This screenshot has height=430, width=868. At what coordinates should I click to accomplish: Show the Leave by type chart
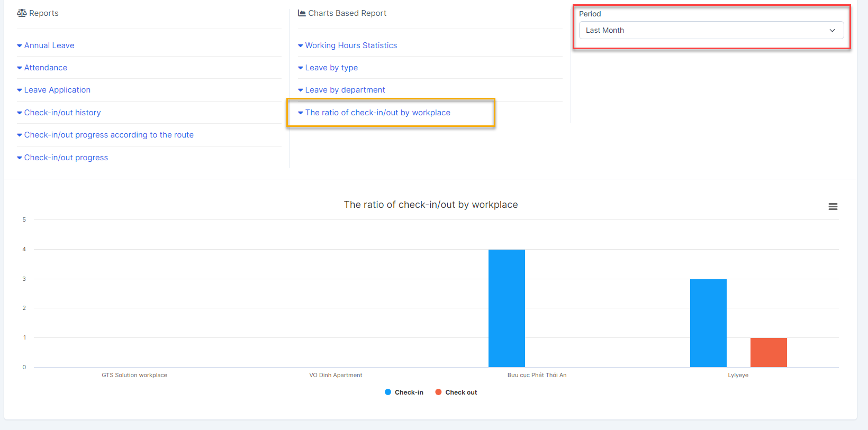[331, 68]
